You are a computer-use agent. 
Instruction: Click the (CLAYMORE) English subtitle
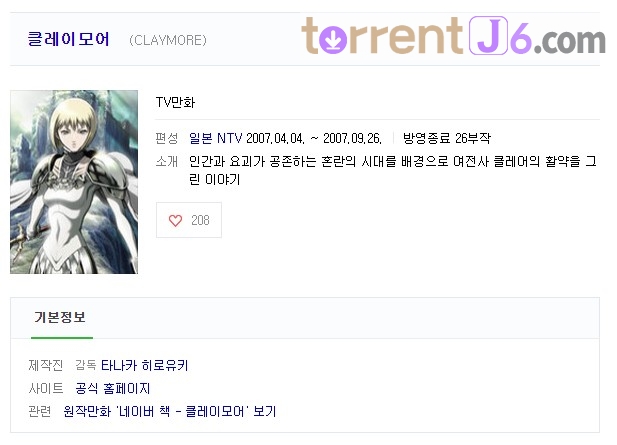tap(168, 40)
